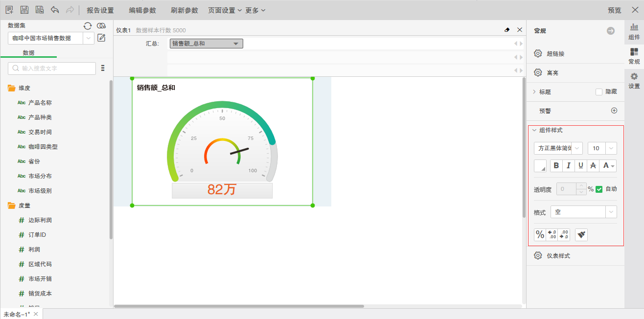Viewport: 644px width, 319px height.
Task: Click the clear format brush icon
Action: pyautogui.click(x=581, y=235)
